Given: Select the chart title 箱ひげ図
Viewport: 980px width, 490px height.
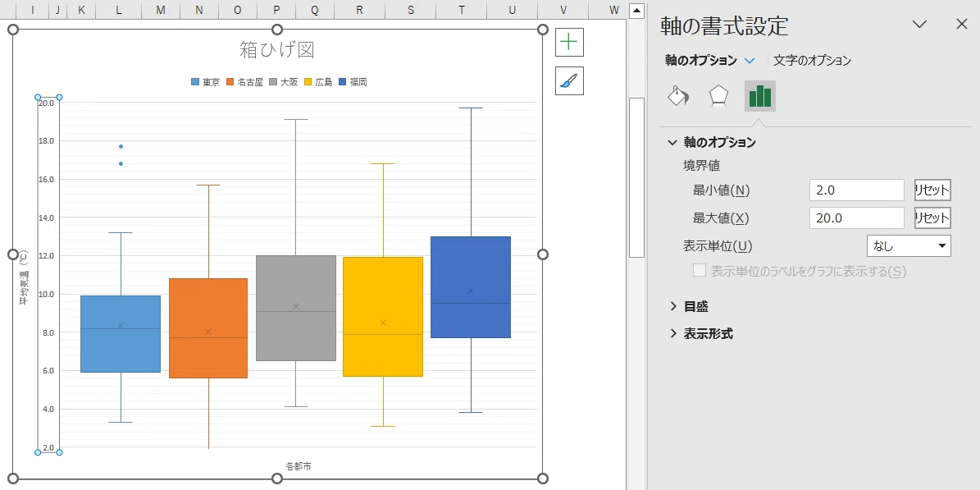Looking at the screenshot, I should (276, 49).
